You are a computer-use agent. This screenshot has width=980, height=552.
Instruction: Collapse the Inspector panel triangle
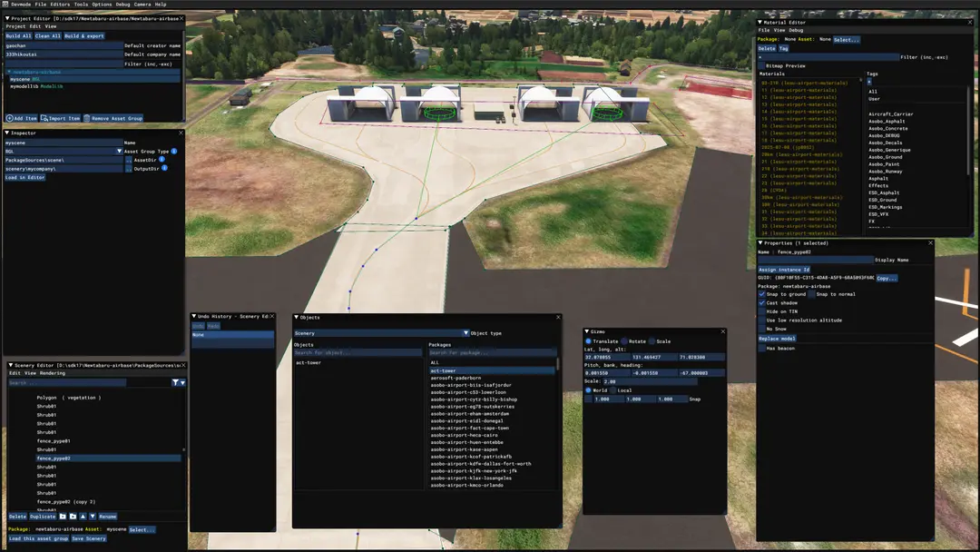[7, 133]
